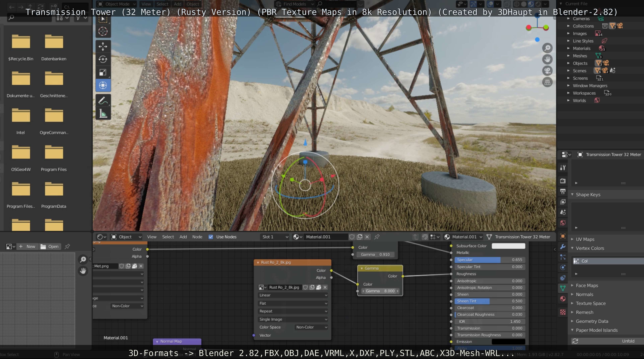Open the Add menu in viewport header

click(x=177, y=4)
